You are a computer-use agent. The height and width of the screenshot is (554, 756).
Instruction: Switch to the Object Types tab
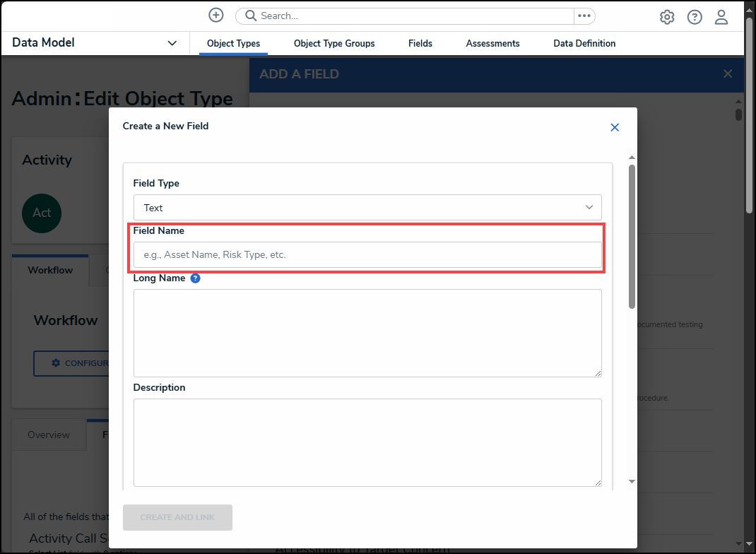[x=233, y=43]
